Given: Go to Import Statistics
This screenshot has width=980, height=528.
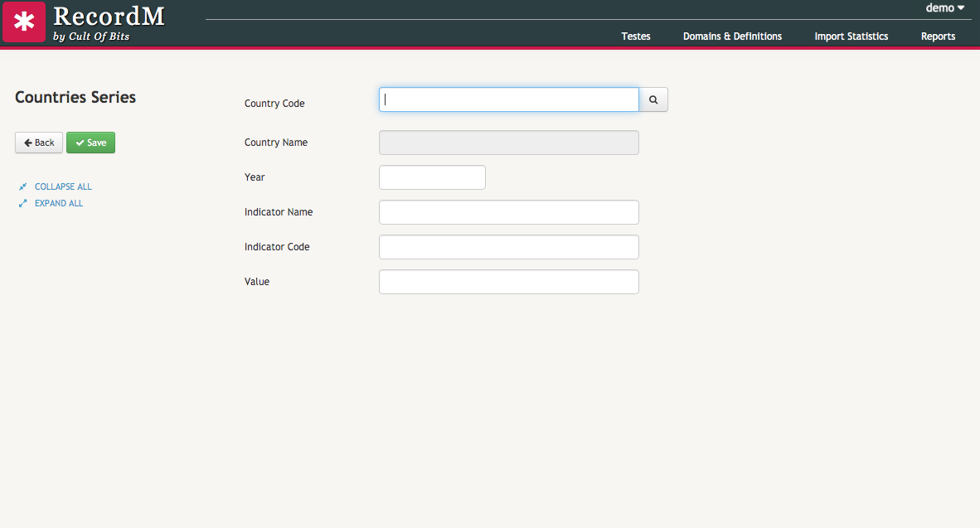Looking at the screenshot, I should coord(851,36).
